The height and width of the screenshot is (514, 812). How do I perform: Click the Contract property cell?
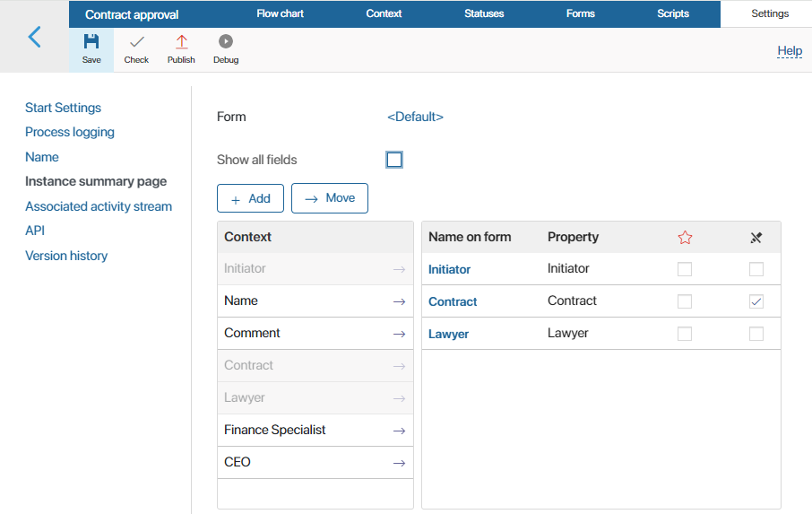tap(572, 301)
